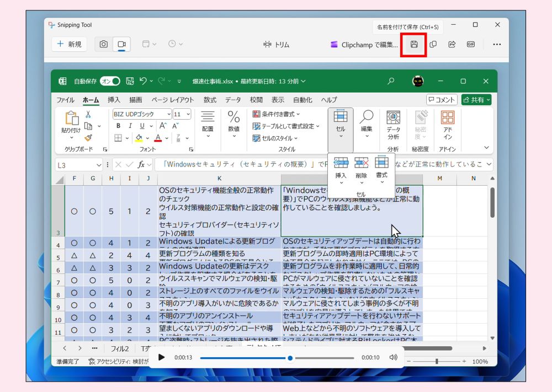Click the Trim (トリム) button
This screenshot has height=392, width=552.
click(x=276, y=44)
